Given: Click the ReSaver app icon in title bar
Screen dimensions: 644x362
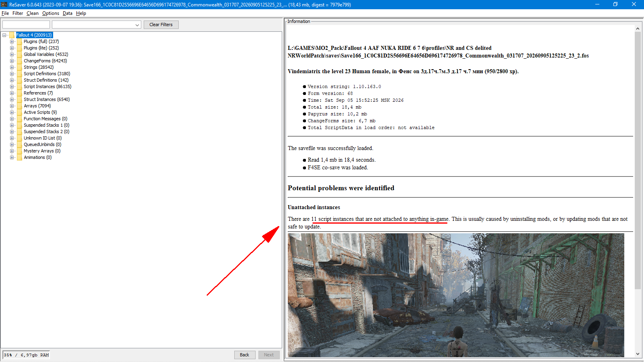Looking at the screenshot, I should 4,4.
